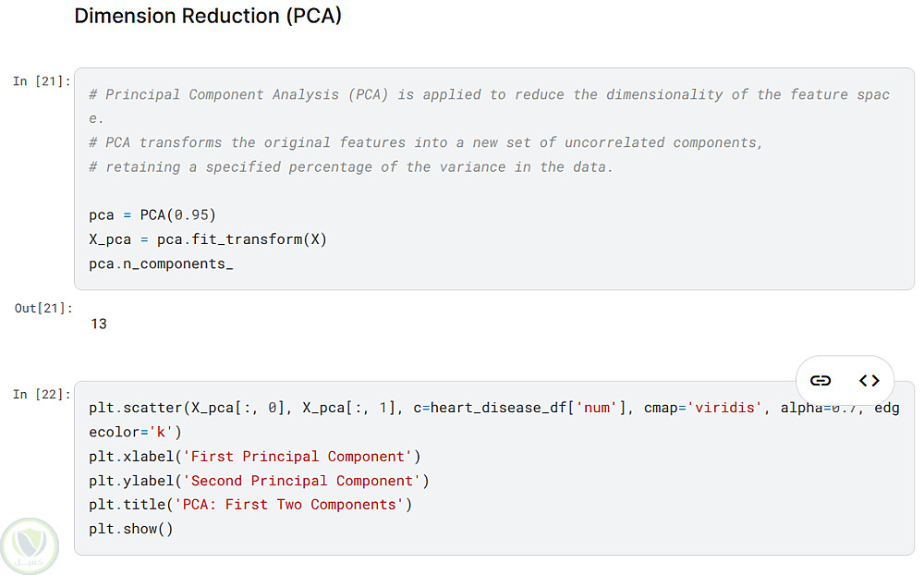Click the plt.xlabel First Principal Component line

coord(254,457)
